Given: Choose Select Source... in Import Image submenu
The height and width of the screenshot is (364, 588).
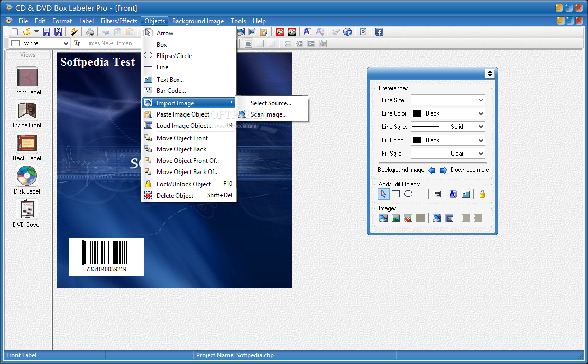Looking at the screenshot, I should pyautogui.click(x=271, y=103).
